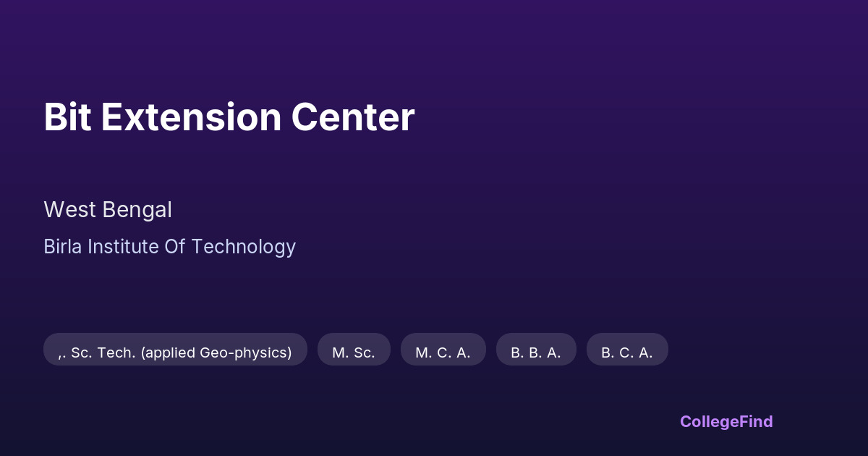
Task: Click "Tech." in the Geo-physics chip
Action: (116, 352)
